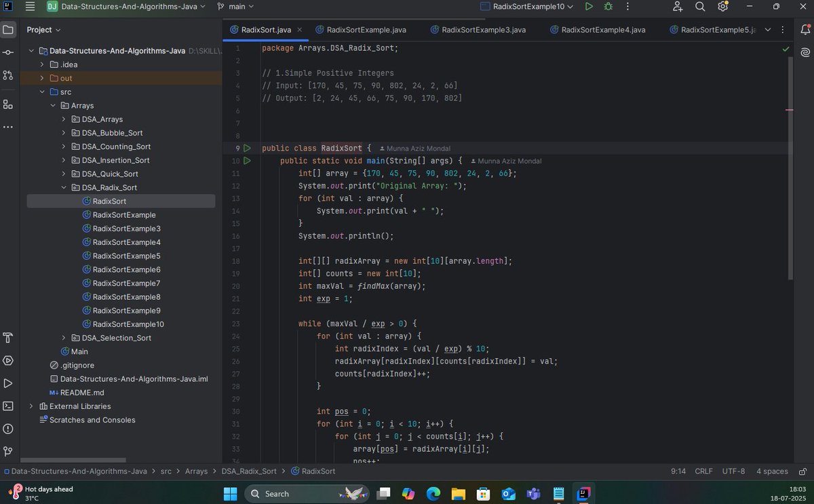Viewport: 814px width, 504px height.
Task: Run class RadixSort from gutter line 9
Action: (247, 148)
